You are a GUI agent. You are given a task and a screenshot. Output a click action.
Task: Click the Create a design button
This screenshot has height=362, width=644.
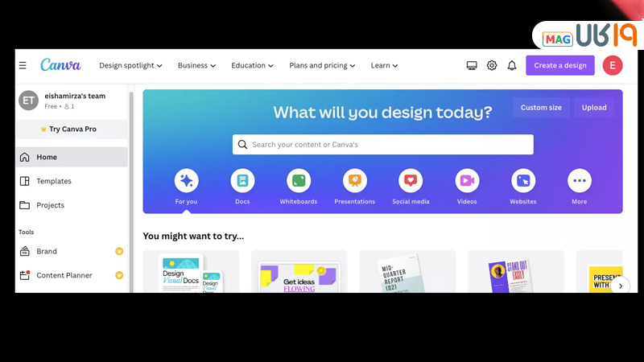pos(560,65)
